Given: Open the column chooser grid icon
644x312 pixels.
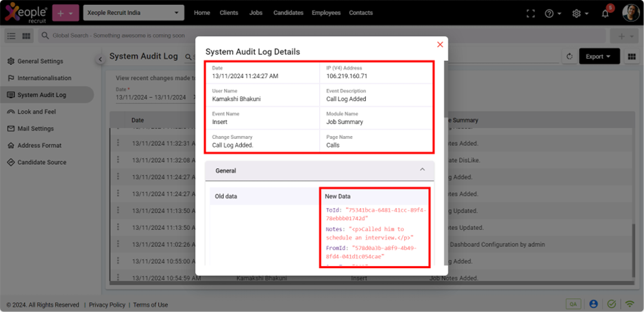Looking at the screenshot, I should [631, 57].
